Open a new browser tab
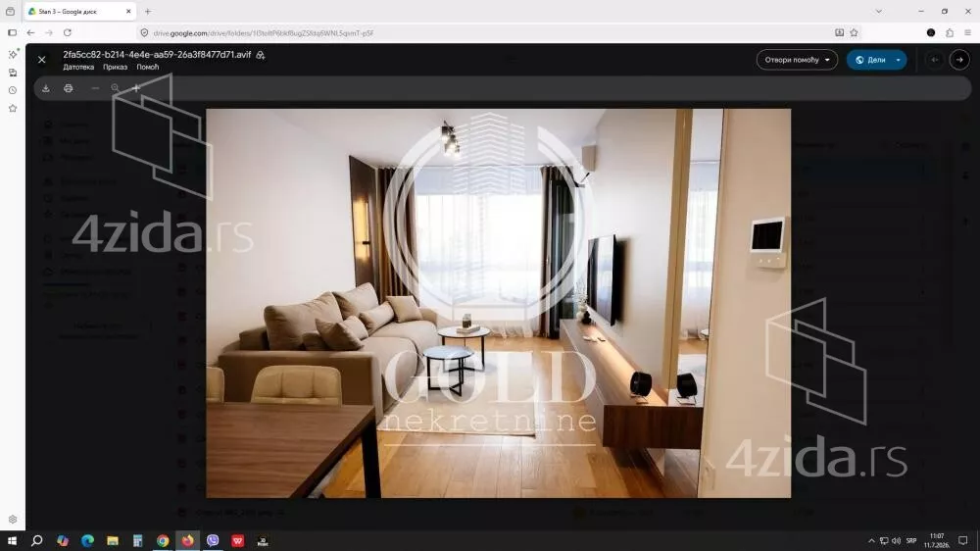980x551 pixels. (148, 11)
